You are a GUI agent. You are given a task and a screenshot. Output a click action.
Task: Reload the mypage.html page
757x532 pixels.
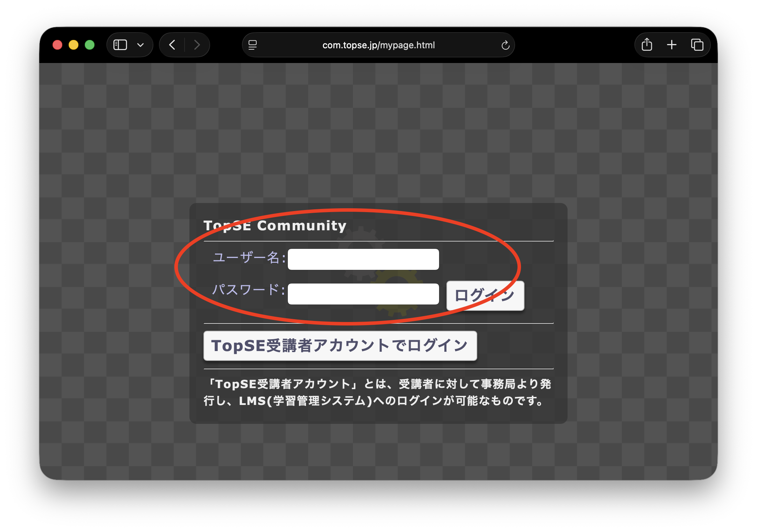(x=505, y=45)
